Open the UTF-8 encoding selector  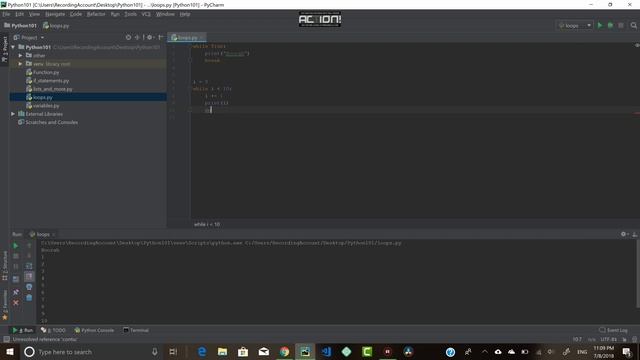(609, 339)
